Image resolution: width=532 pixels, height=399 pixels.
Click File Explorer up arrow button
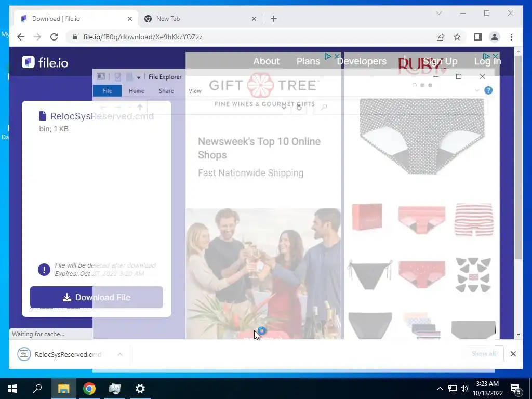tap(140, 107)
